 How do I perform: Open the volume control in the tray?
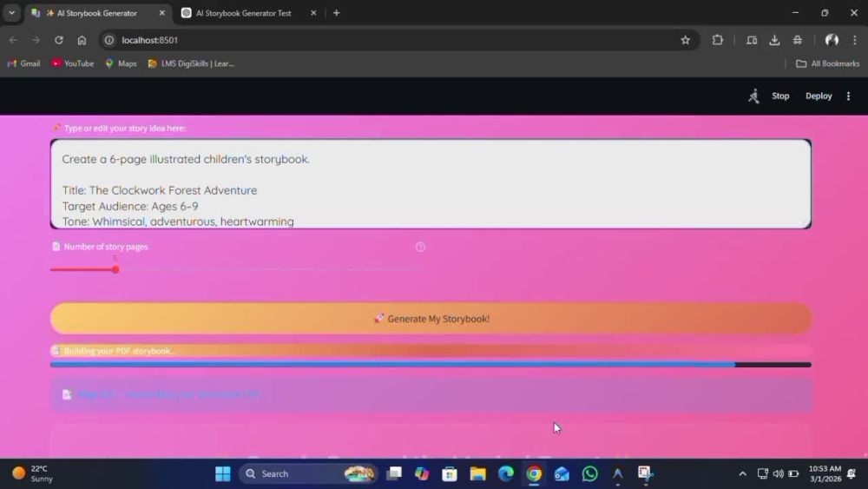779,473
